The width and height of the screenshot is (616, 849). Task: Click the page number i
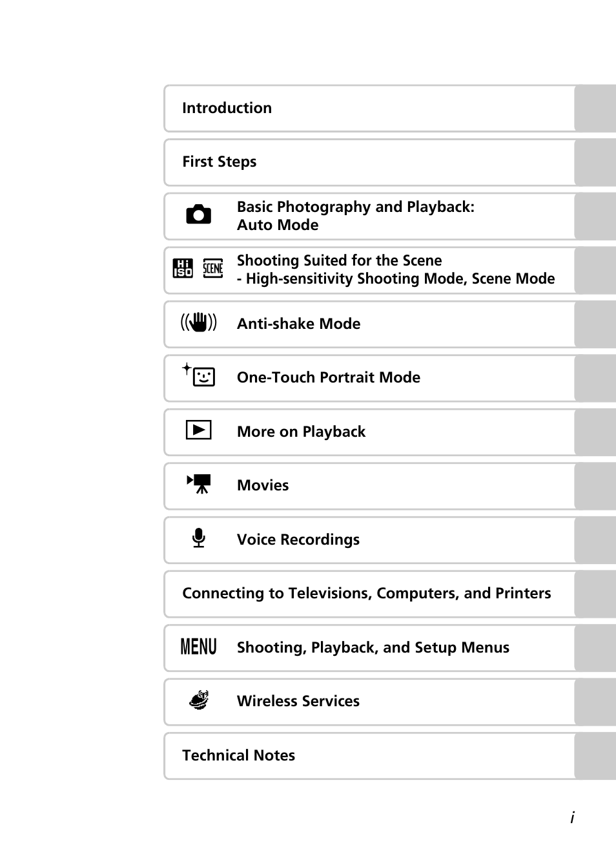click(x=572, y=818)
